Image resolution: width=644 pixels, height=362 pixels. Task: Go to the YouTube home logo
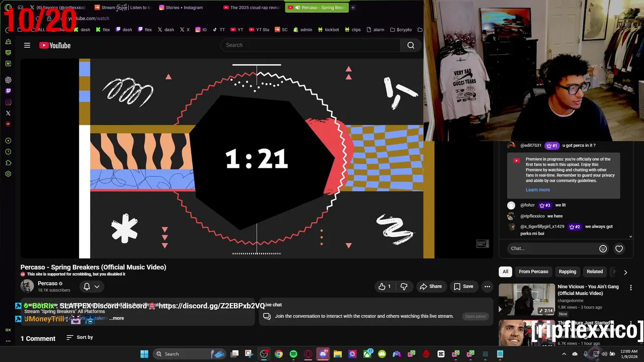click(x=55, y=45)
